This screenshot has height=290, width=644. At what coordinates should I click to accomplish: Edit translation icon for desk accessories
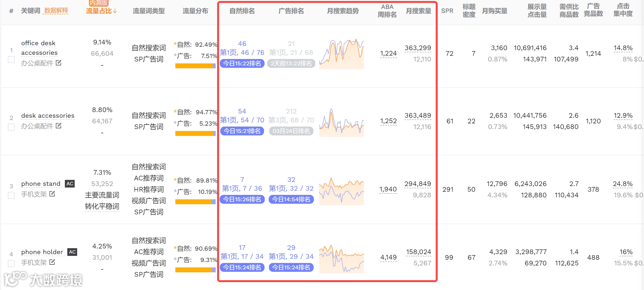(x=58, y=126)
